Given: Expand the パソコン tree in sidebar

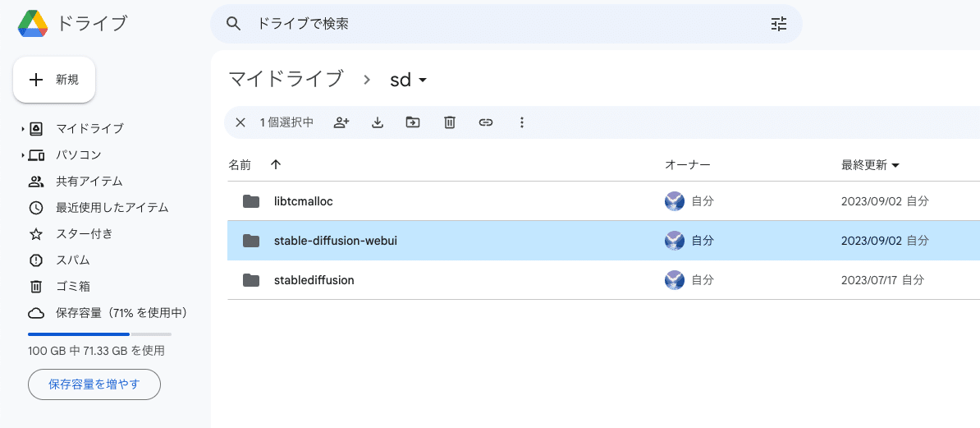Looking at the screenshot, I should coord(23,155).
